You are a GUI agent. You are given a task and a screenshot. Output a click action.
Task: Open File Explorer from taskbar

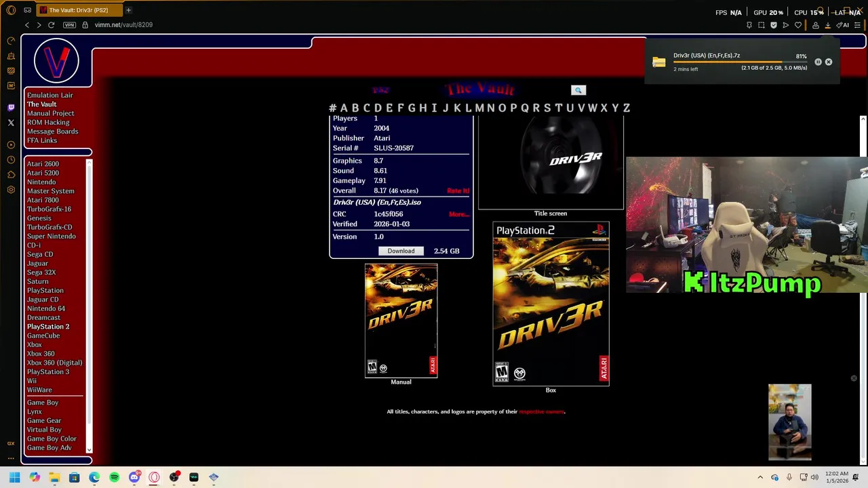(54, 477)
